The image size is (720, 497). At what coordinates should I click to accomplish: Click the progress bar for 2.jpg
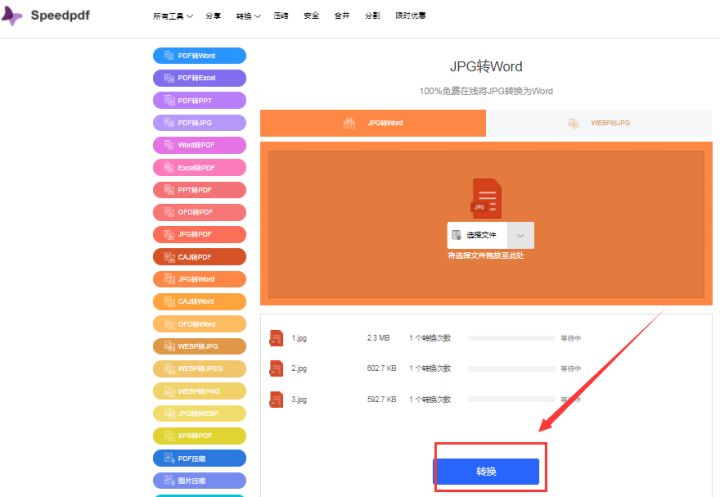tap(512, 368)
